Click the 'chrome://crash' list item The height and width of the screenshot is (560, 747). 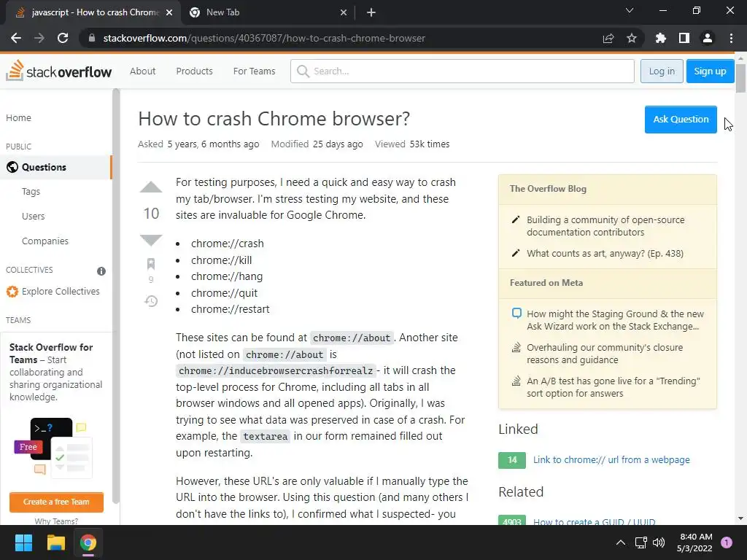228,244
